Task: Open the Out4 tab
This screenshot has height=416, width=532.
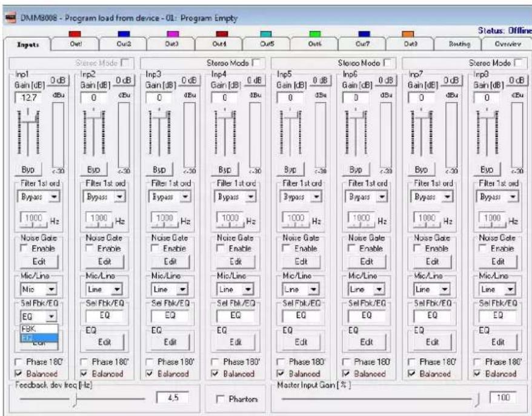Action: (219, 44)
